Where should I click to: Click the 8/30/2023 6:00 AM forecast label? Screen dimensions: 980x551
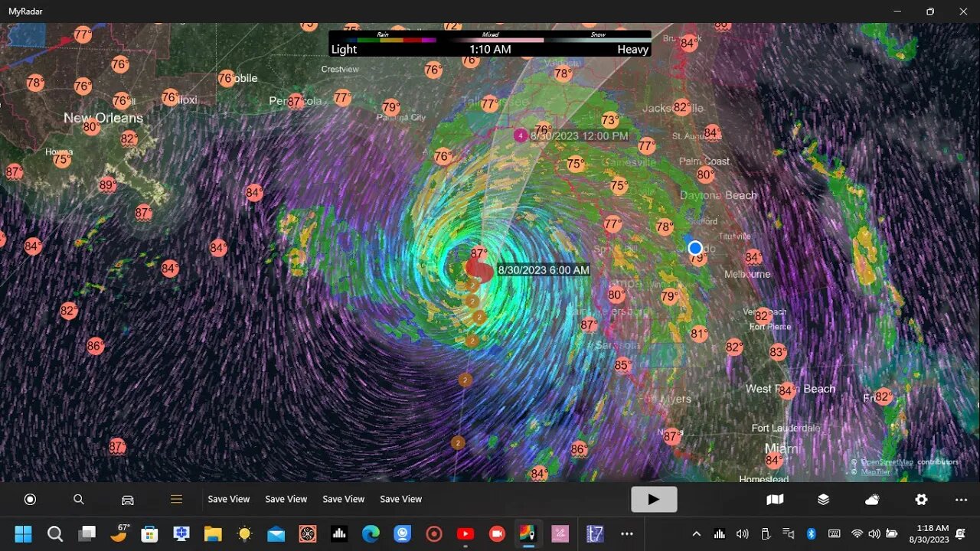(x=544, y=270)
